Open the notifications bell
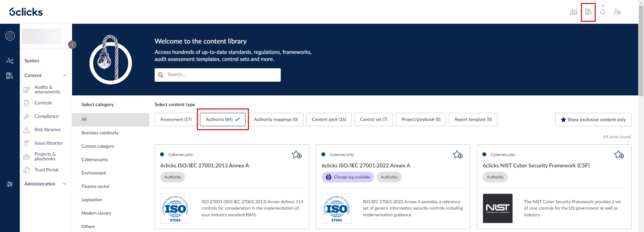644x232 pixels. [603, 12]
